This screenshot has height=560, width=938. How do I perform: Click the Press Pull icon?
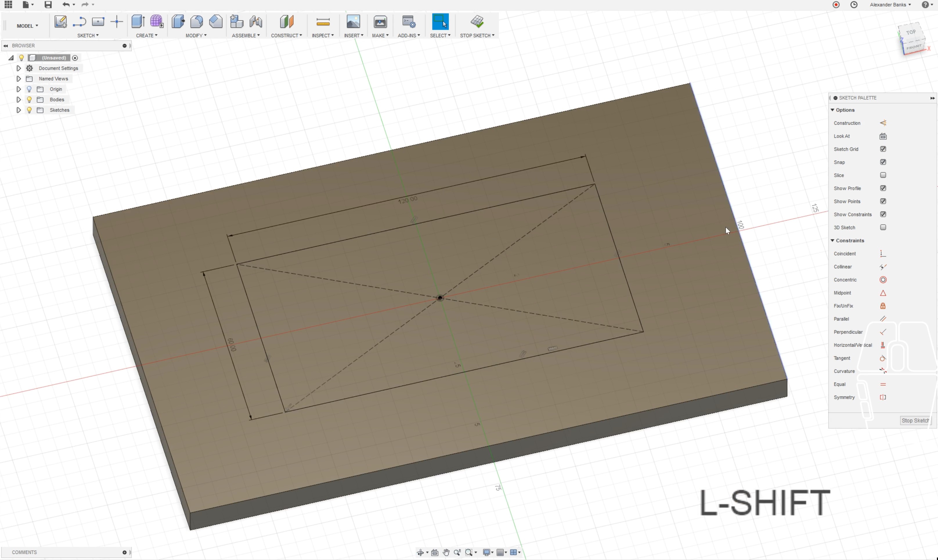[x=178, y=21]
